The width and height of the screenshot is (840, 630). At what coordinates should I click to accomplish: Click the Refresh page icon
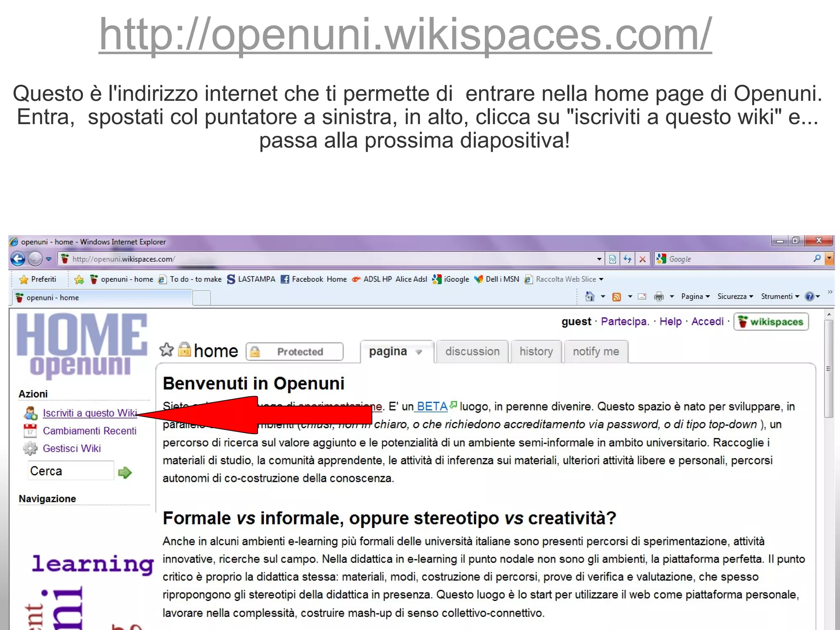coord(628,259)
